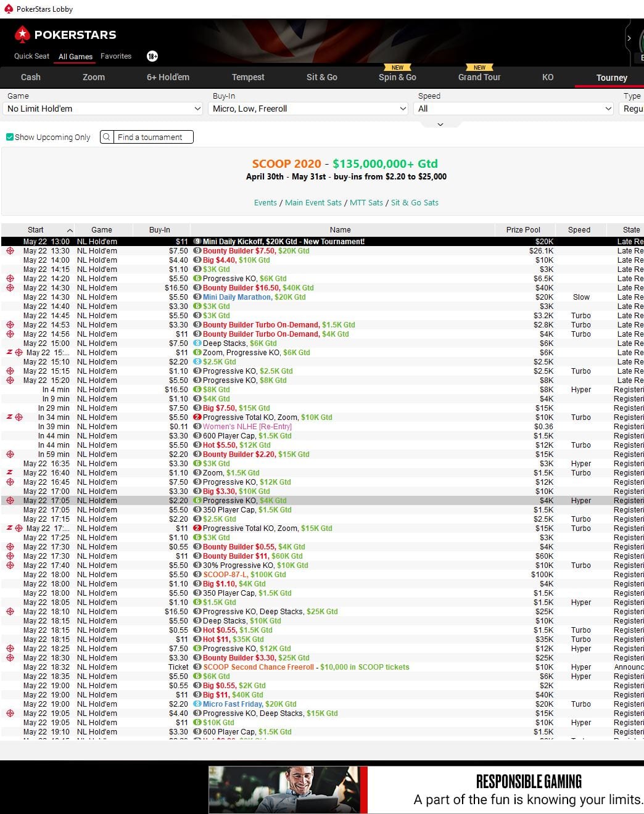Click the SCOOP 2020 $135,000,000+ Gtd heading
The image size is (644, 814).
345,163
